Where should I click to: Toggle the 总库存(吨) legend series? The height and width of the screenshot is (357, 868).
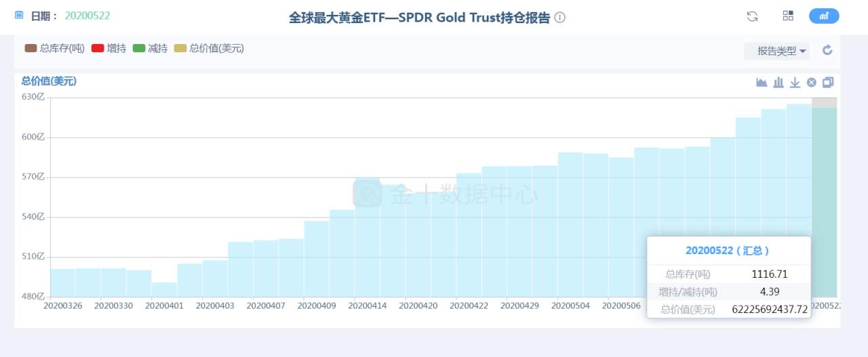tap(54, 48)
